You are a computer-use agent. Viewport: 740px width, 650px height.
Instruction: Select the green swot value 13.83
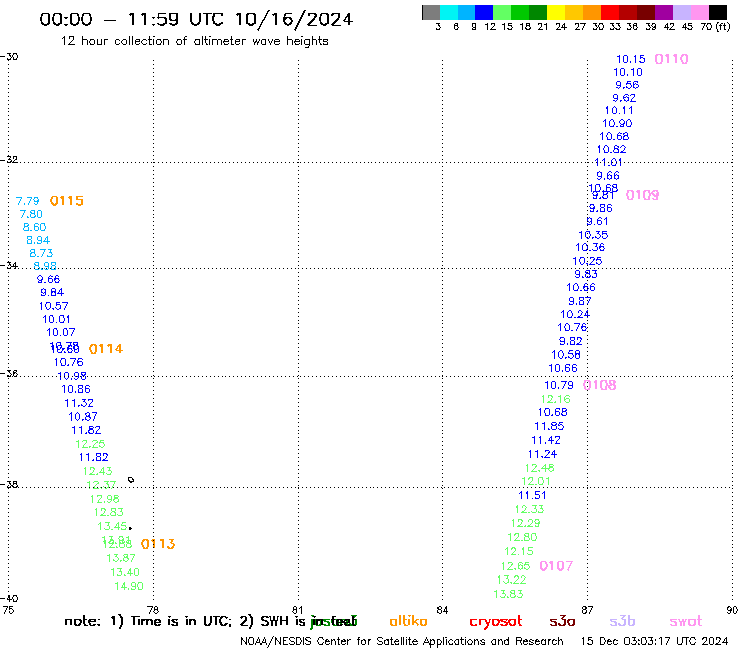(x=508, y=594)
